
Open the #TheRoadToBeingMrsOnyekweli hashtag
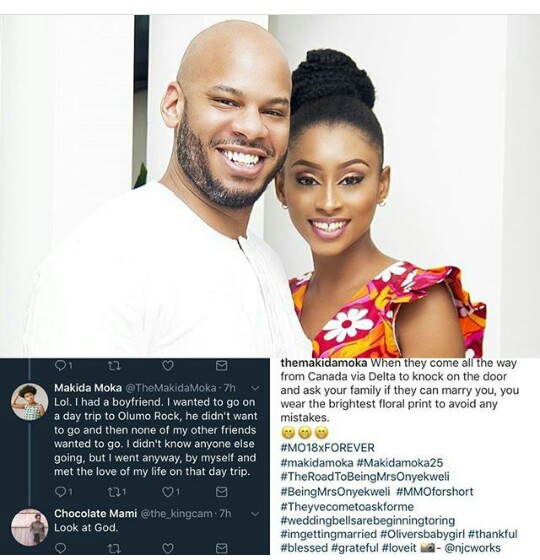tap(365, 477)
